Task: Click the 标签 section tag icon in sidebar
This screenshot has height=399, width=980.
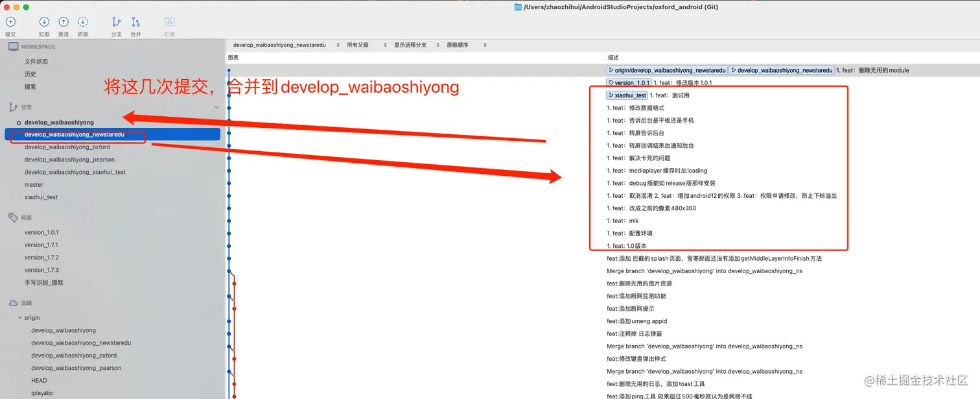Action: pyautogui.click(x=13, y=217)
